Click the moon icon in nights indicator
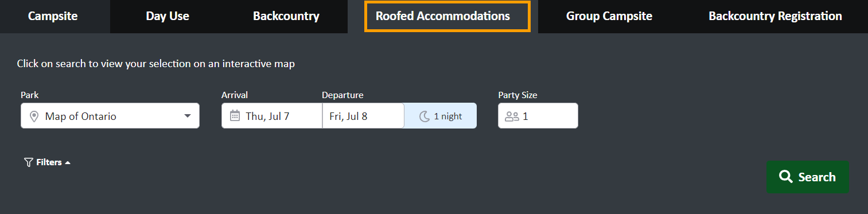 [425, 116]
